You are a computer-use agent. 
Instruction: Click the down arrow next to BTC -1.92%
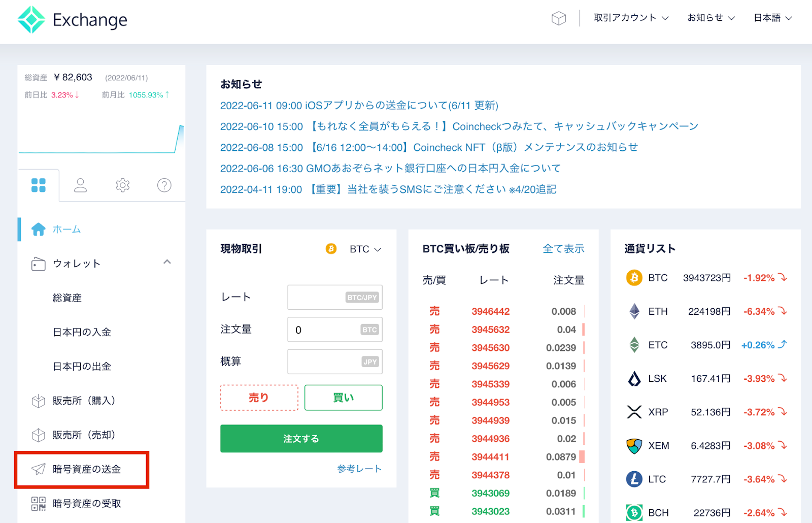coord(783,277)
